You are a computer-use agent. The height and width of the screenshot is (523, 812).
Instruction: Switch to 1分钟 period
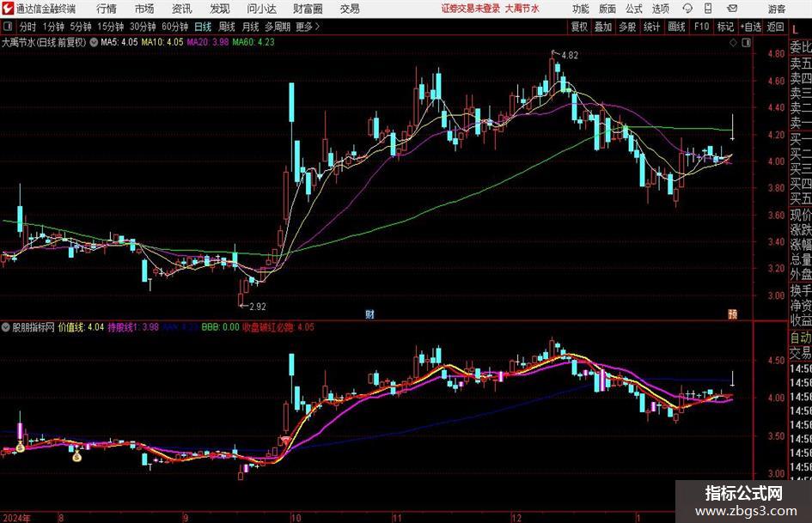53,27
